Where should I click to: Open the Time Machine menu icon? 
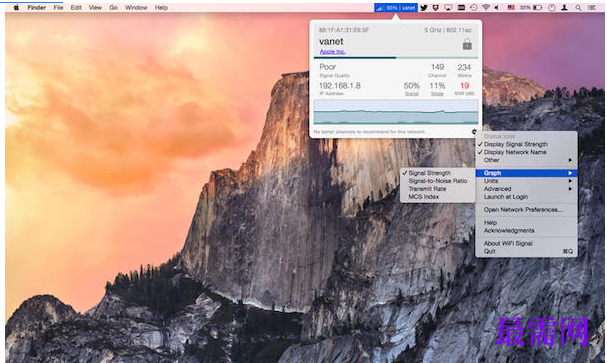[x=473, y=8]
